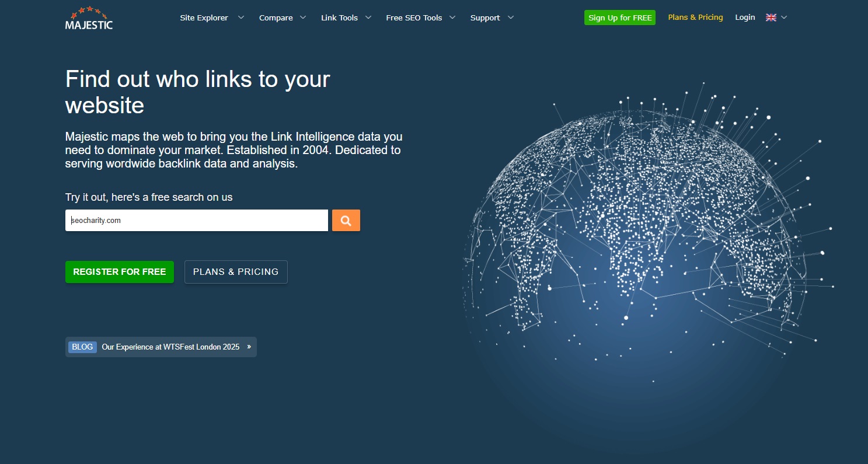Click the text 'Try it out, here's a free search on us'
This screenshot has width=868, height=464.
click(x=149, y=197)
